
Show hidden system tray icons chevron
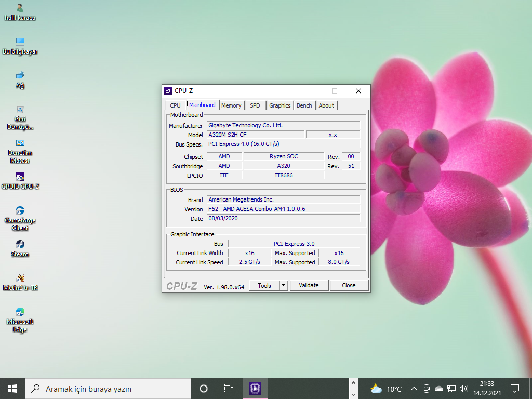coord(414,389)
